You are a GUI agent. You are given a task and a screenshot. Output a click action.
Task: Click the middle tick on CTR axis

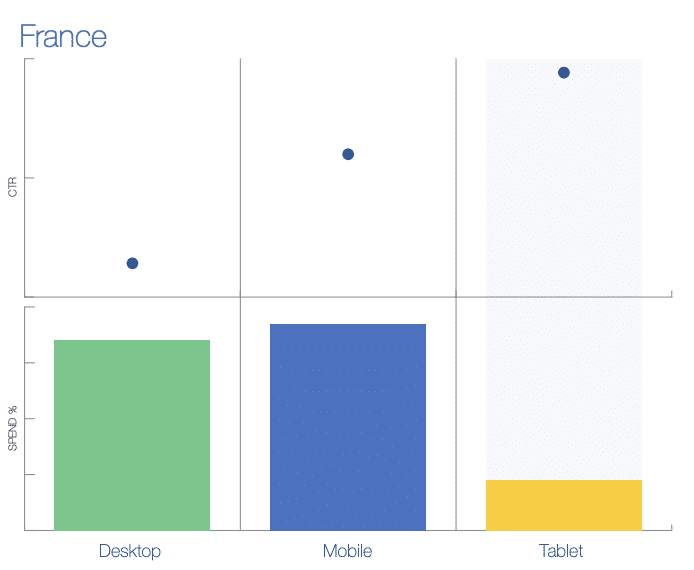29,178
